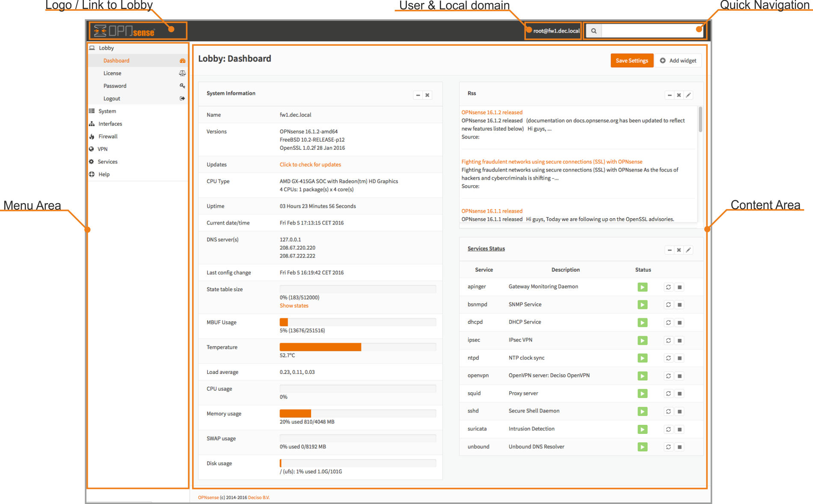Open the Password menu item
This screenshot has height=504, width=813.
(138, 86)
